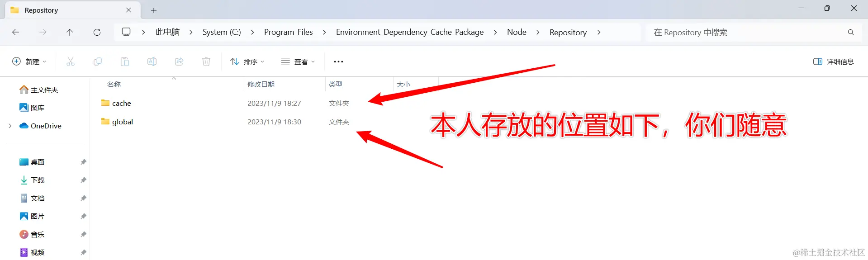Navigate to 此电脑 in breadcrumb
Image resolution: width=868 pixels, height=260 pixels.
(167, 32)
